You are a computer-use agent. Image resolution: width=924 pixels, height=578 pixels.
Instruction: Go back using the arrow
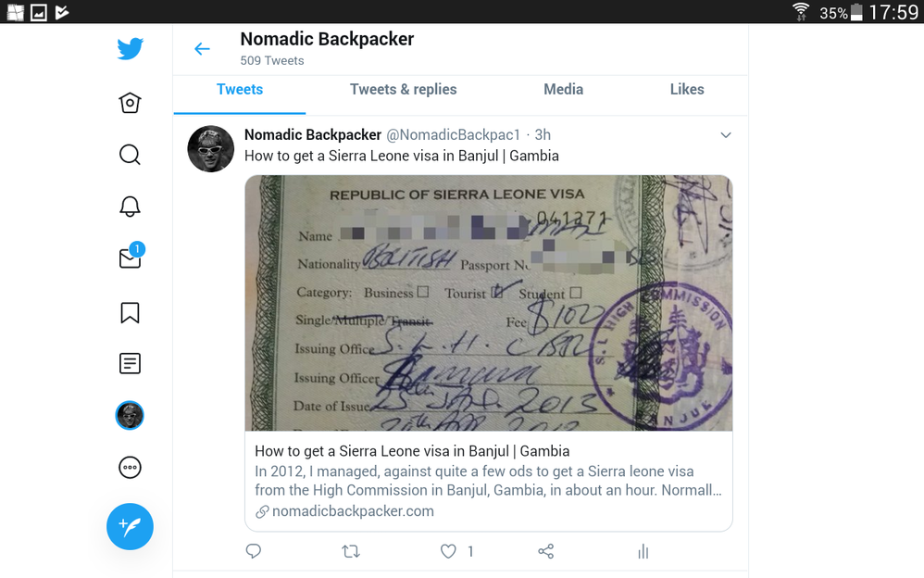202,49
